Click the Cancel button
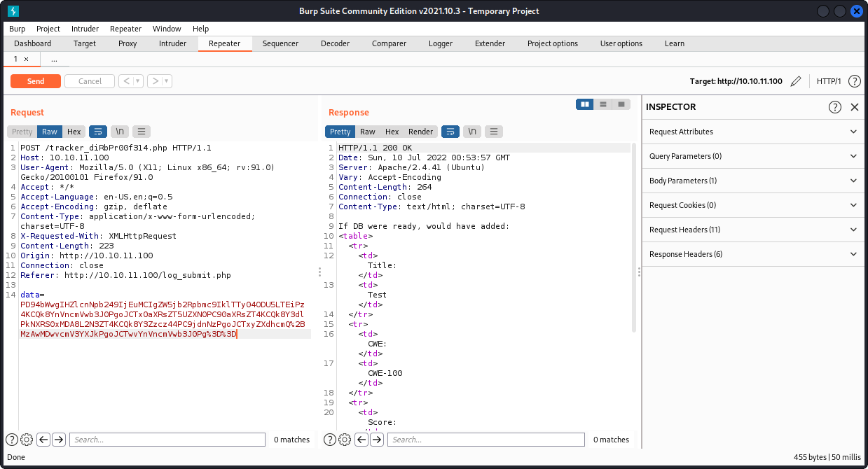The image size is (868, 469). (90, 81)
